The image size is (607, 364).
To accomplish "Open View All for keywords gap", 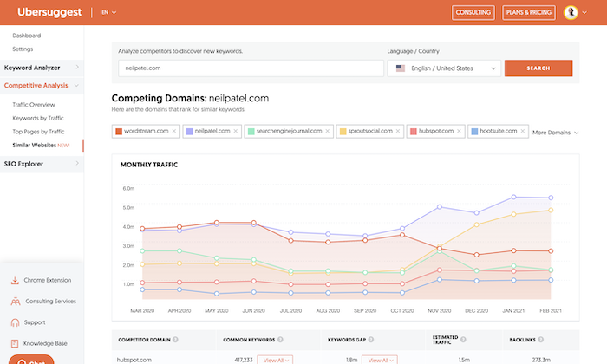I will (x=380, y=360).
